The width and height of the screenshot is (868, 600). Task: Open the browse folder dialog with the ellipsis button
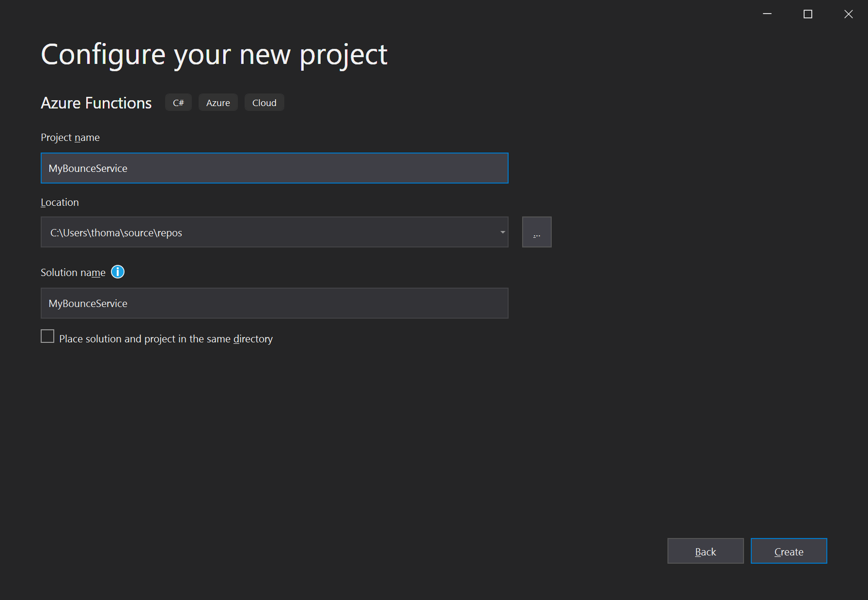point(536,231)
